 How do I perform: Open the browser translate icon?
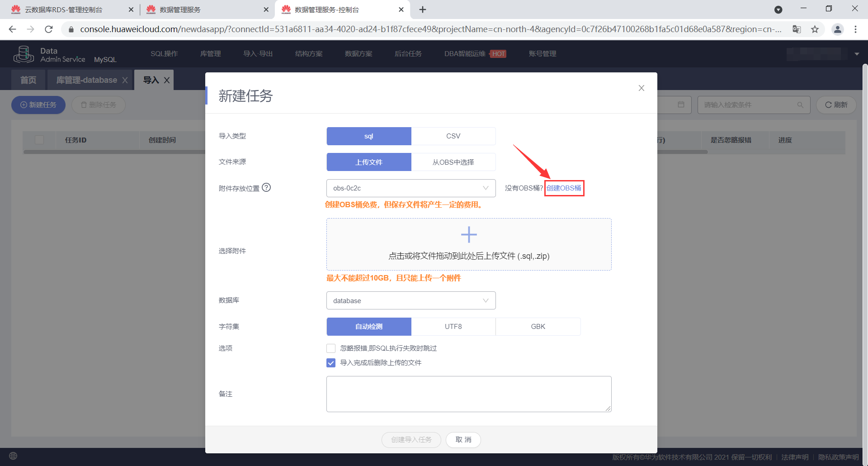797,29
